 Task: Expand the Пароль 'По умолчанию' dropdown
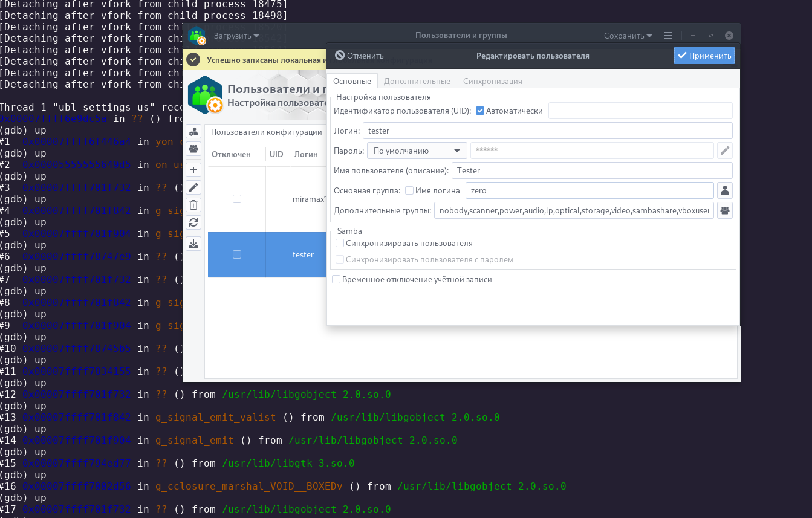coord(417,151)
